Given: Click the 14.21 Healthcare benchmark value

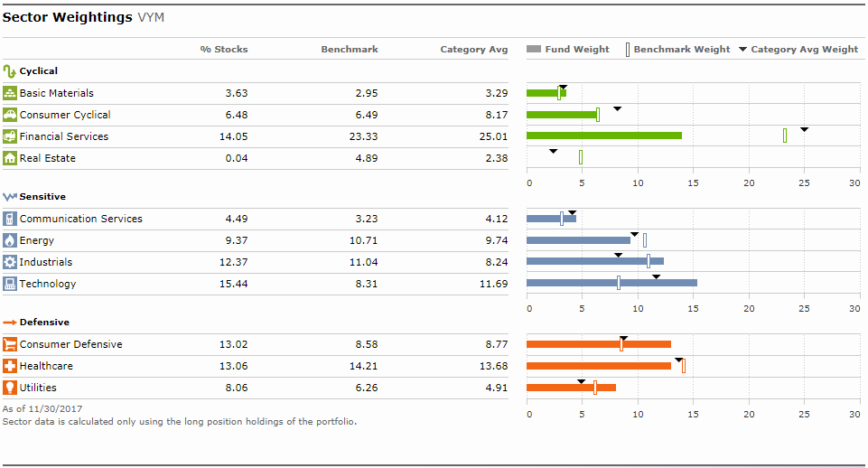Looking at the screenshot, I should tap(364, 366).
